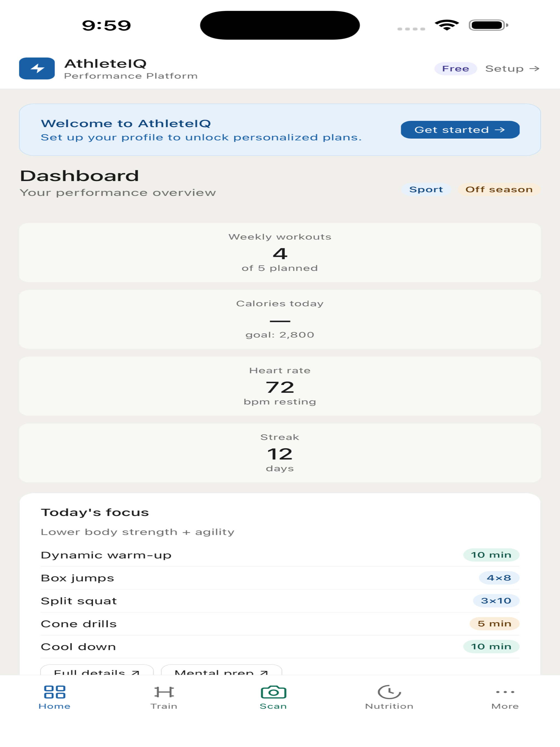Open the More menu tab
Image resolution: width=560 pixels, height=747 pixels.
(505, 697)
